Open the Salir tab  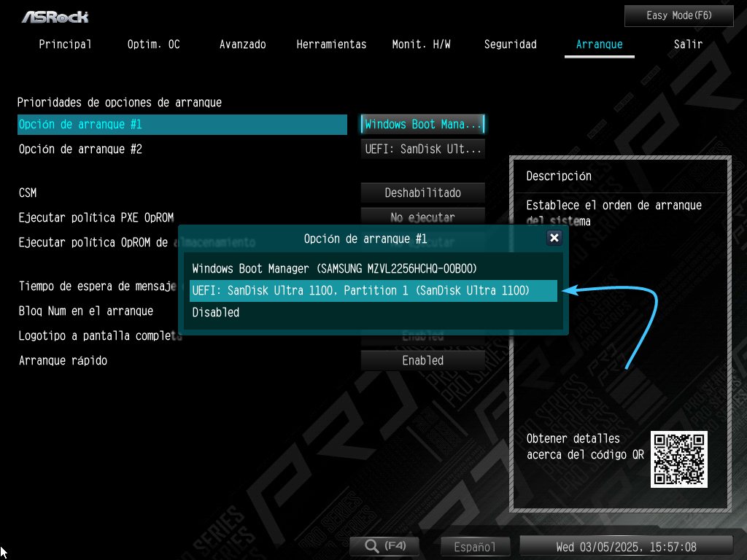pos(688,44)
